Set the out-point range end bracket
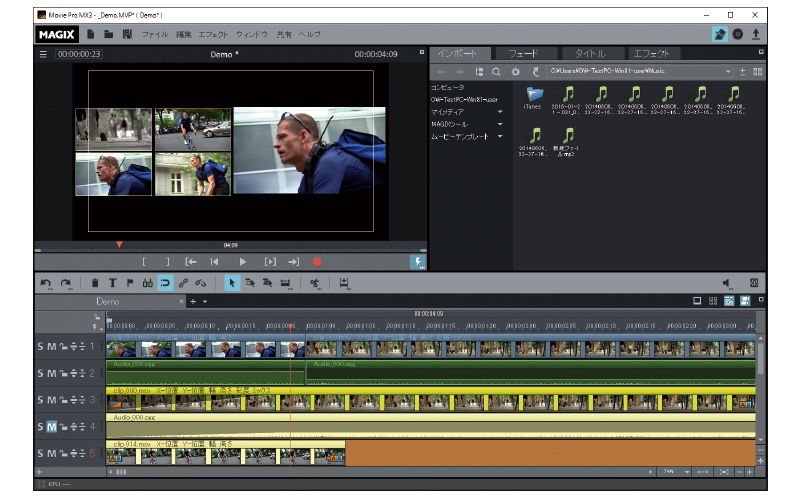 pos(167,262)
